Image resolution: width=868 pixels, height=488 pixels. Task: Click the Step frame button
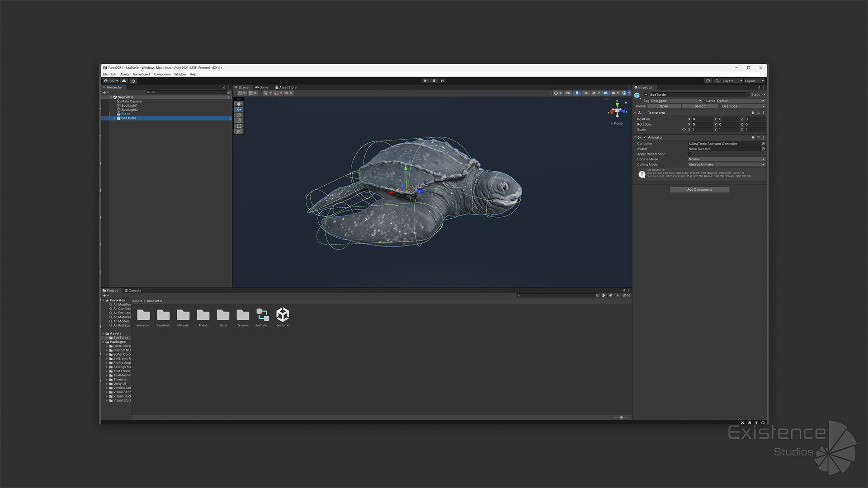[x=442, y=81]
